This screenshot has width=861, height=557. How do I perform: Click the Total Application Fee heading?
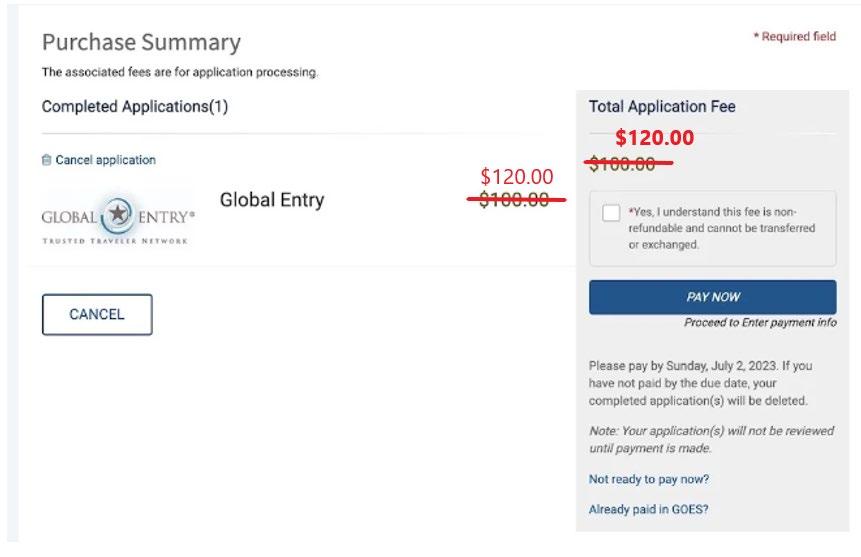point(662,107)
